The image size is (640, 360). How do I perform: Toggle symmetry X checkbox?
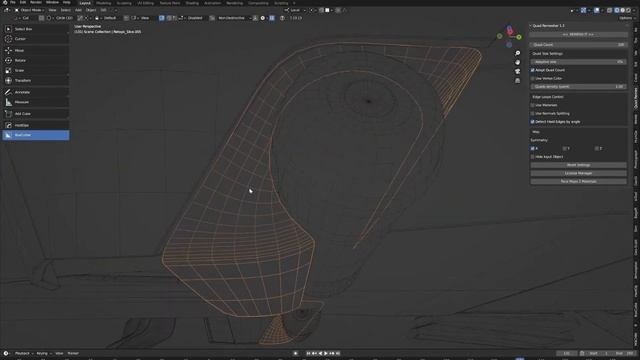tap(532, 149)
